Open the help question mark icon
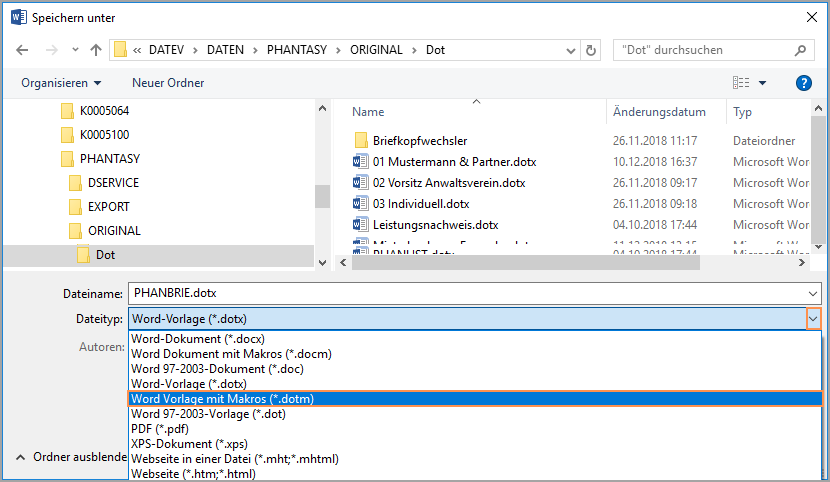The width and height of the screenshot is (830, 482). pos(803,83)
